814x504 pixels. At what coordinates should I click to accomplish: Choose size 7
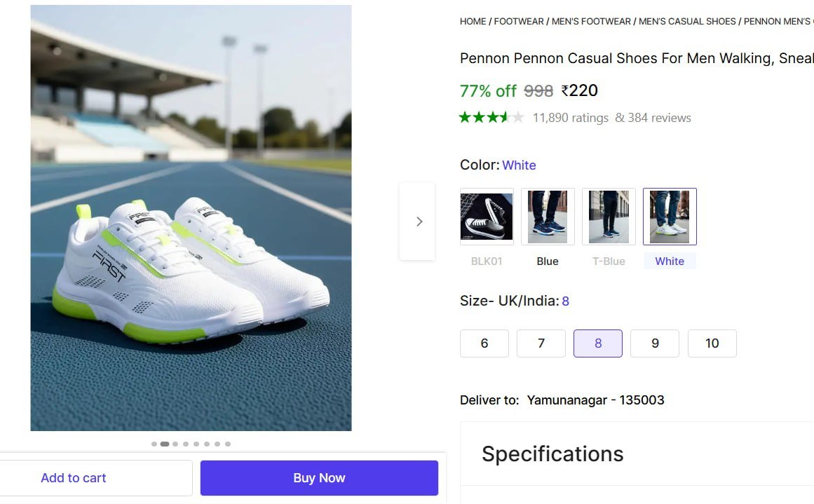coord(541,343)
